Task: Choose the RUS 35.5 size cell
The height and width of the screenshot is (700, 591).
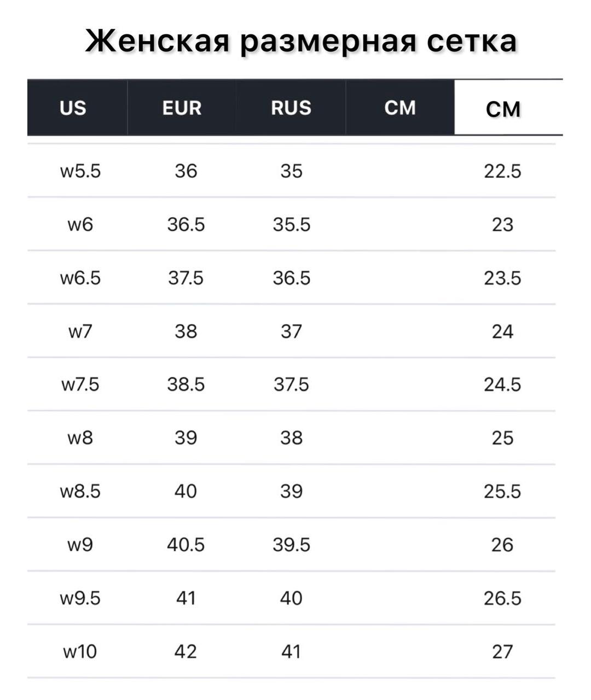Action: coord(291,224)
